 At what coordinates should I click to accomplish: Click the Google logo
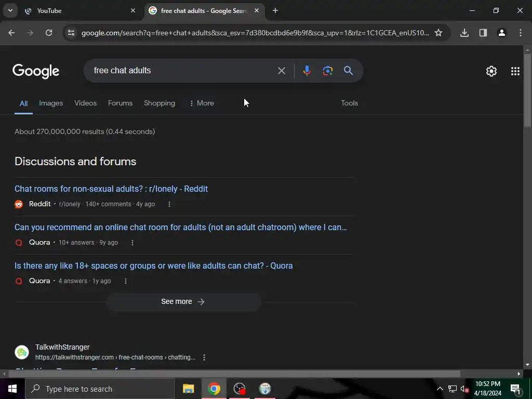pos(36,71)
